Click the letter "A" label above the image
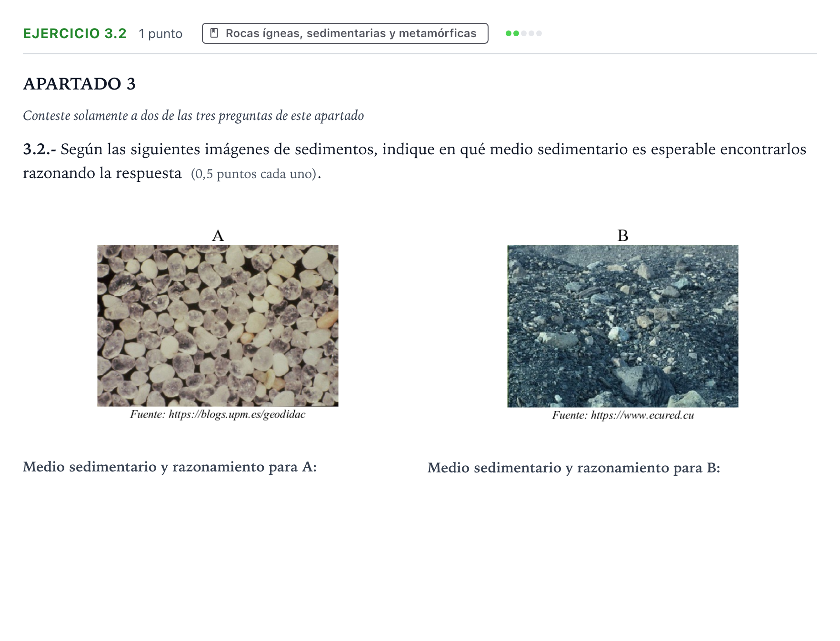 point(218,235)
